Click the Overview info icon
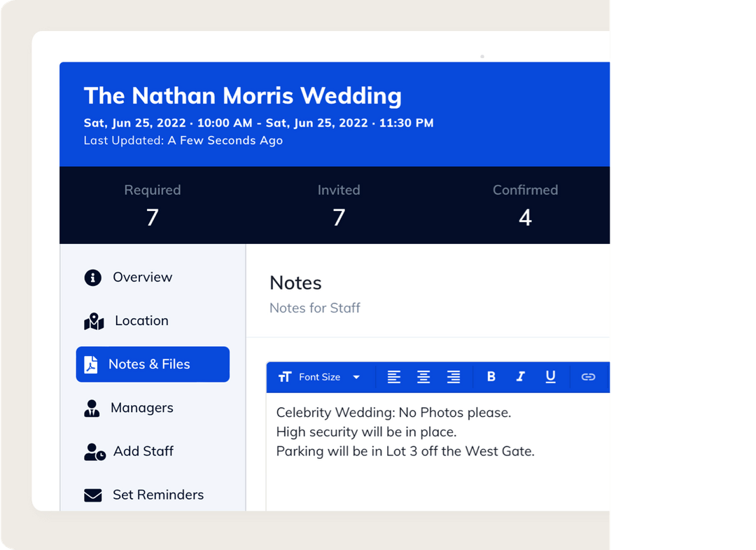Screen dimensions: 756x550 click(x=92, y=277)
